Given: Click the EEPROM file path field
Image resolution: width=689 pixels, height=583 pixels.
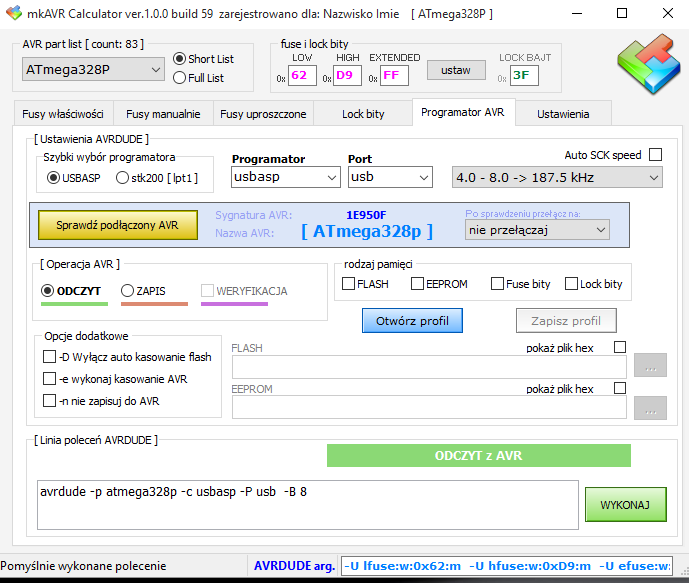Looking at the screenshot, I should click(x=429, y=407).
